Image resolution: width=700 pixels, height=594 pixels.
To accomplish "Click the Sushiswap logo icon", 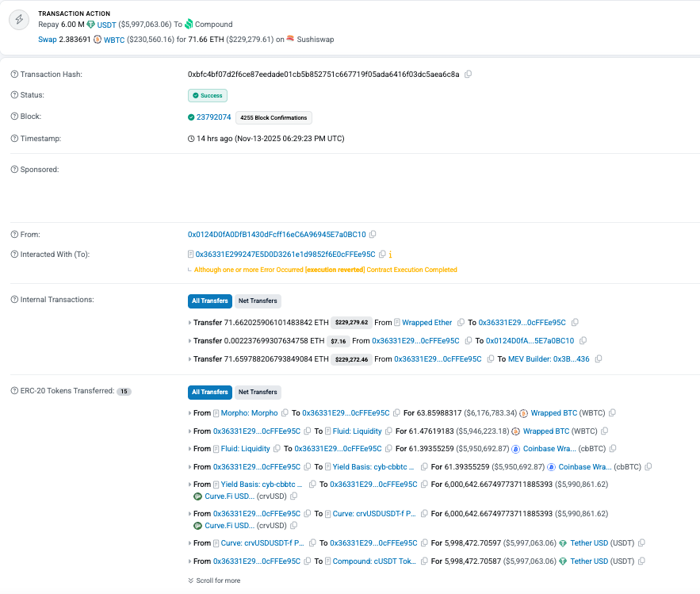I will pos(290,38).
